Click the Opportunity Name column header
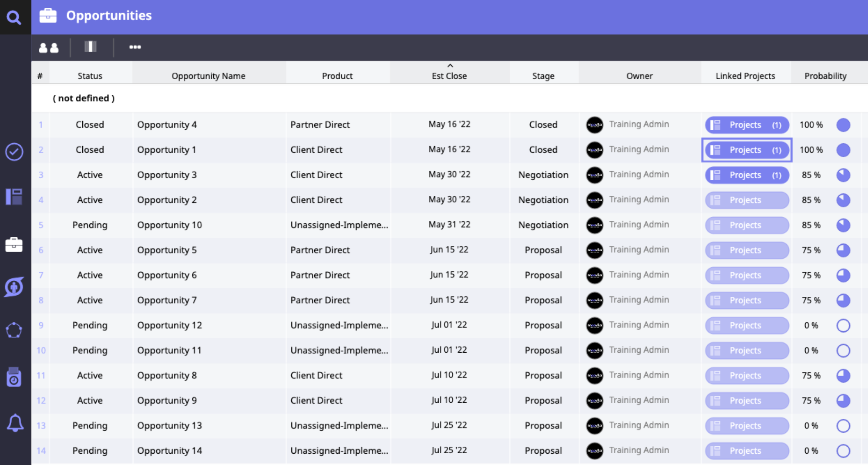 point(208,76)
